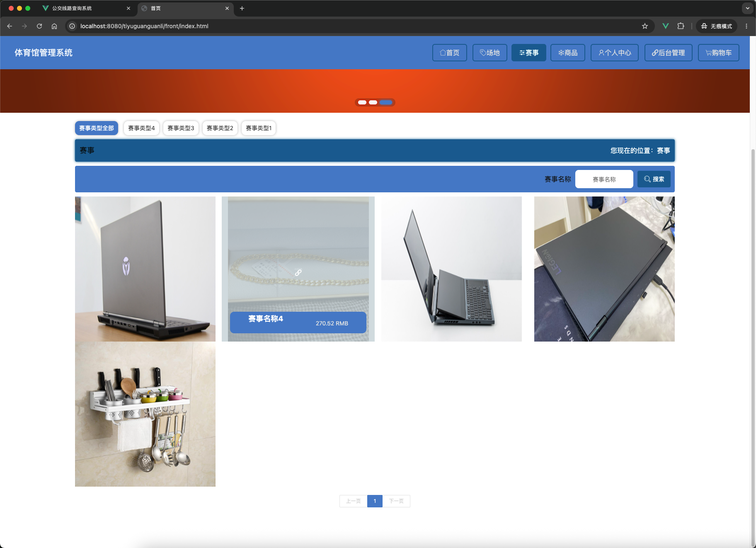This screenshot has height=548, width=756.
Task: Click the 270.52 RMB price text
Action: 332,323
